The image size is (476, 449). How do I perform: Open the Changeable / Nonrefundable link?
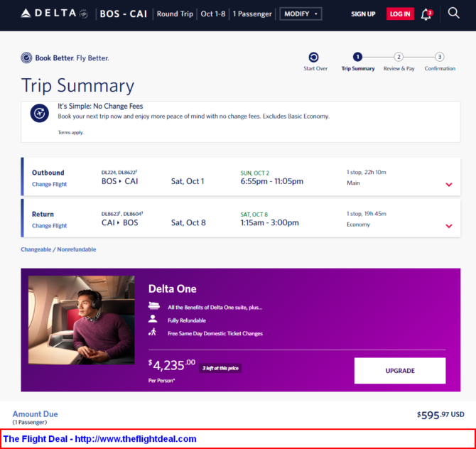click(x=58, y=249)
